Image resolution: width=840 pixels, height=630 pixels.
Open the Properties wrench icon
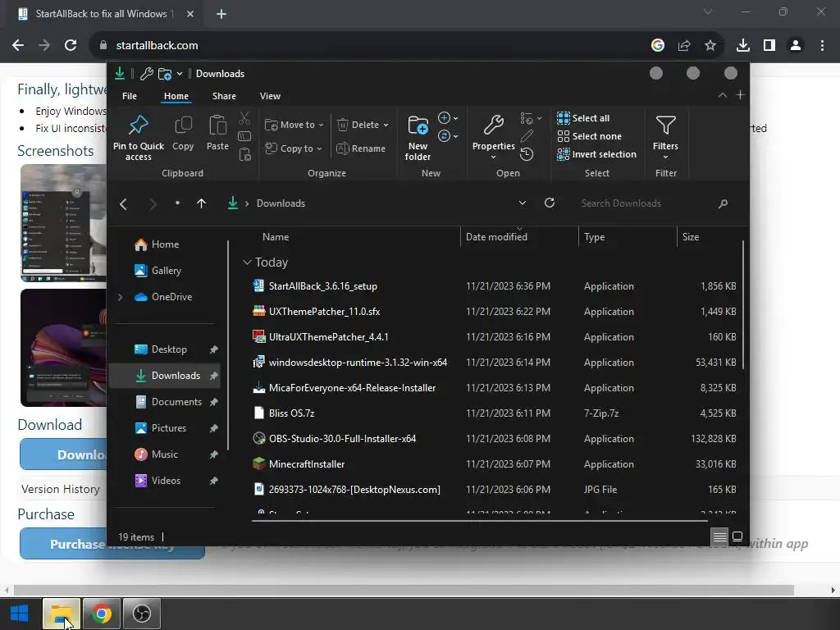493,126
